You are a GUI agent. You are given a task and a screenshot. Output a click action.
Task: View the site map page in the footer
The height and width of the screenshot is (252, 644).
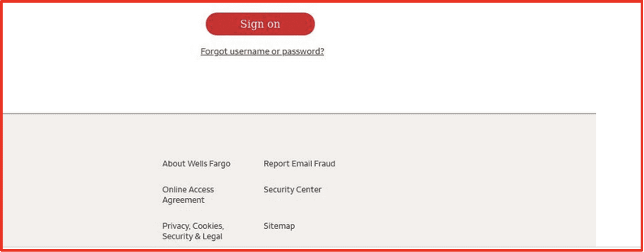point(279,226)
